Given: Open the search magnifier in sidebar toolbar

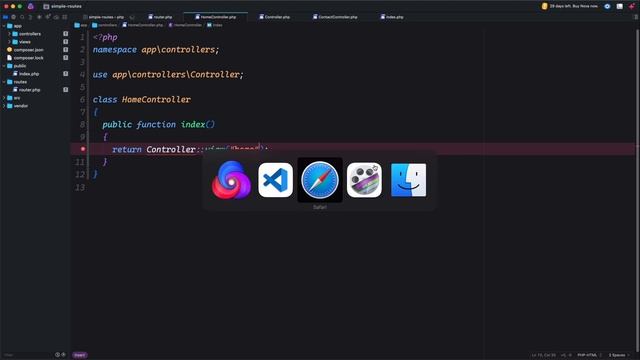Looking at the screenshot, I should click(x=22, y=17).
